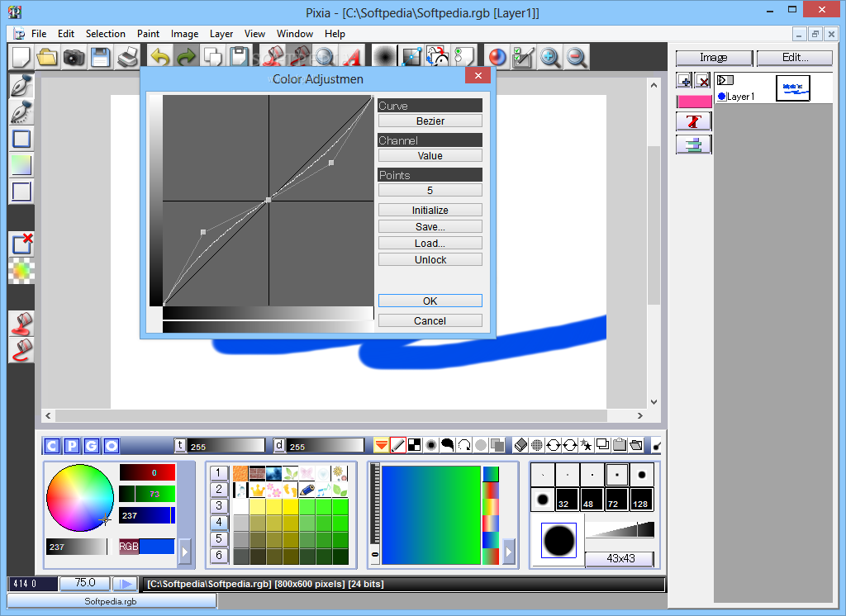Open the radial gradient blur icon
This screenshot has width=846, height=616.
(384, 57)
